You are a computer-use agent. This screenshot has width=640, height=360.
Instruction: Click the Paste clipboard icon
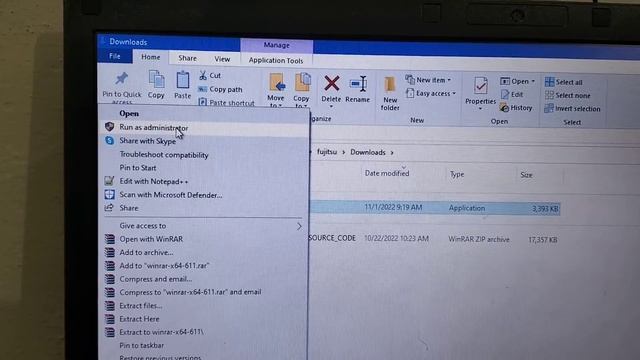(x=182, y=80)
